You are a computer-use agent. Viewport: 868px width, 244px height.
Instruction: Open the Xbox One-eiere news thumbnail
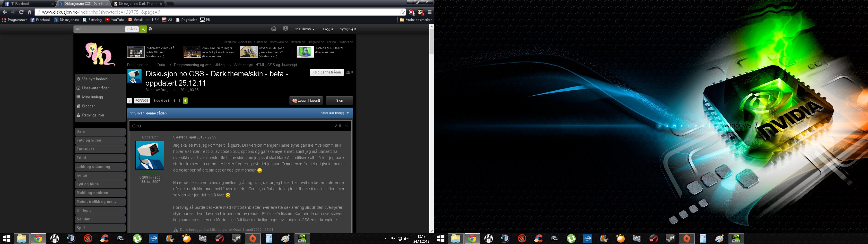[x=192, y=52]
